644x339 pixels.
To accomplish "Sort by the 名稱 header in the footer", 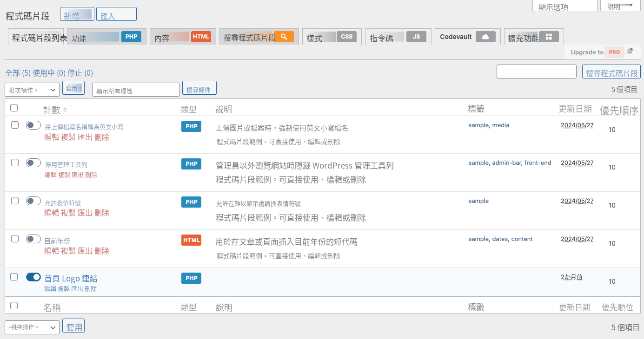I will [x=52, y=307].
